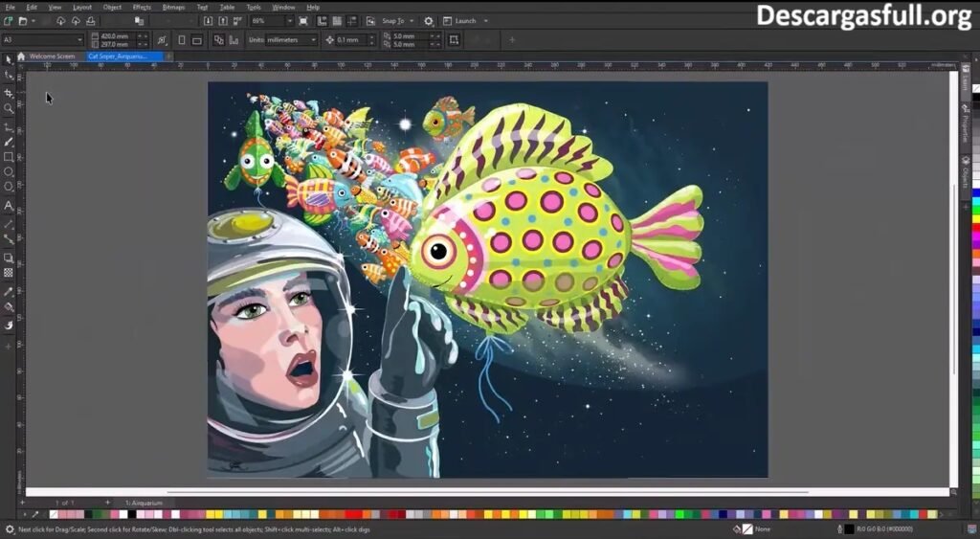Select the Artistic Media brush tool
This screenshot has width=980, height=539.
click(x=9, y=141)
